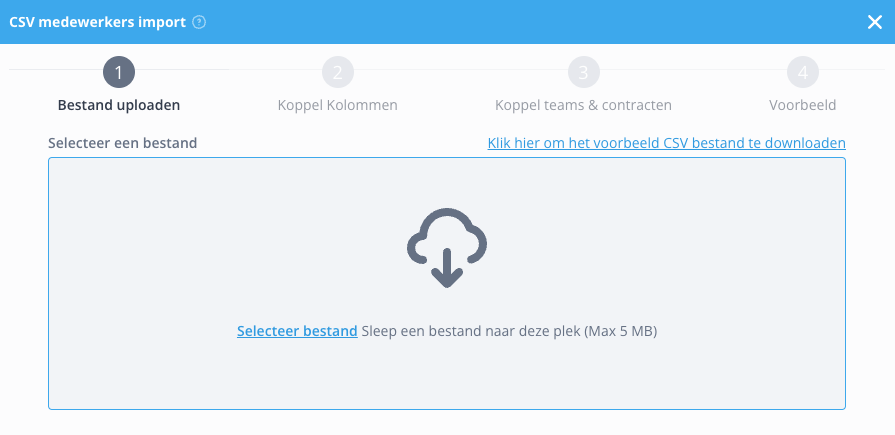This screenshot has height=435, width=895.
Task: Click the CSV medewerkers import title text
Action: point(98,22)
